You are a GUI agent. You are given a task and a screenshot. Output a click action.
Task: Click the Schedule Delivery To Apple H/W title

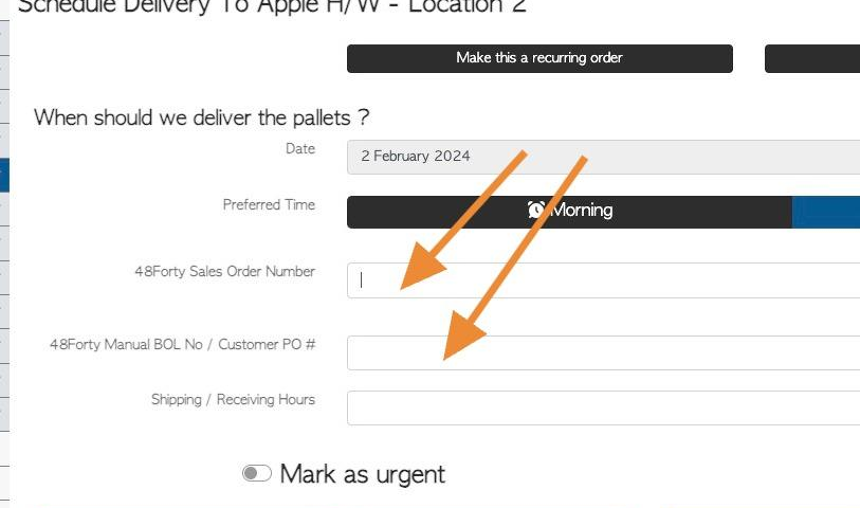(271, 7)
